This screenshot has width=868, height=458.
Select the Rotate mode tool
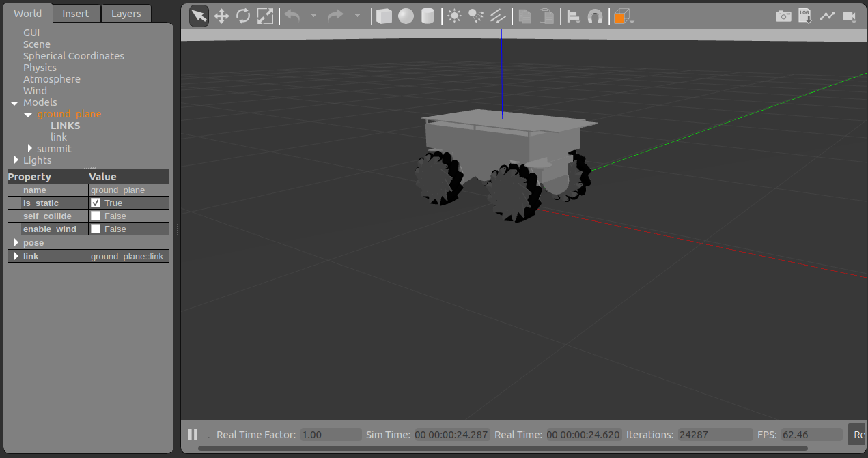point(243,16)
